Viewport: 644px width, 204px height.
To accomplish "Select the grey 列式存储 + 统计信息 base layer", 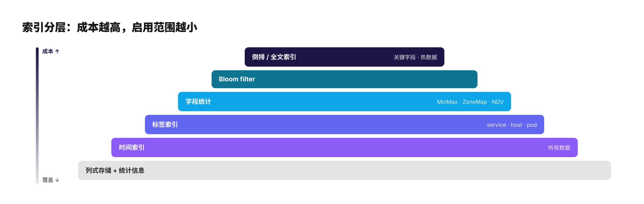I will coord(344,170).
